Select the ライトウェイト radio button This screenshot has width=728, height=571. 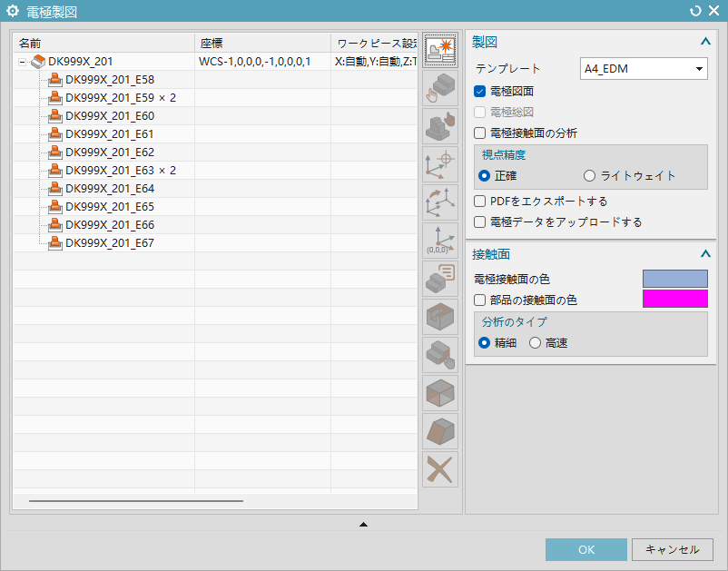590,176
